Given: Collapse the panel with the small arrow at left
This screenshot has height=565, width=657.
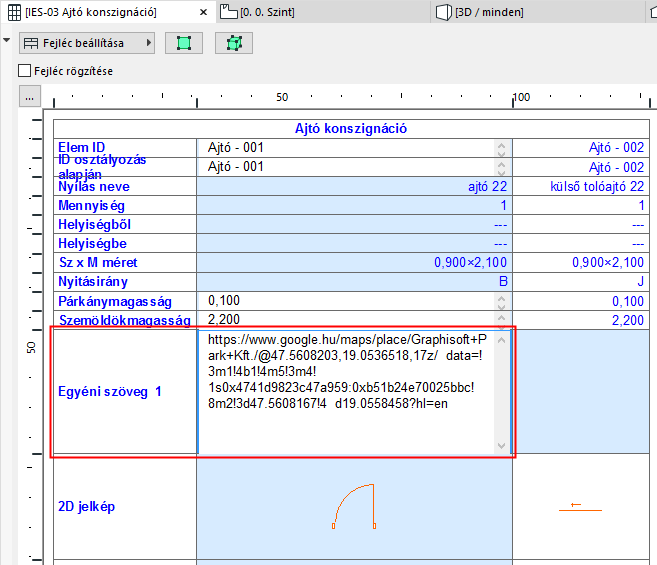Looking at the screenshot, I should click(x=6, y=40).
